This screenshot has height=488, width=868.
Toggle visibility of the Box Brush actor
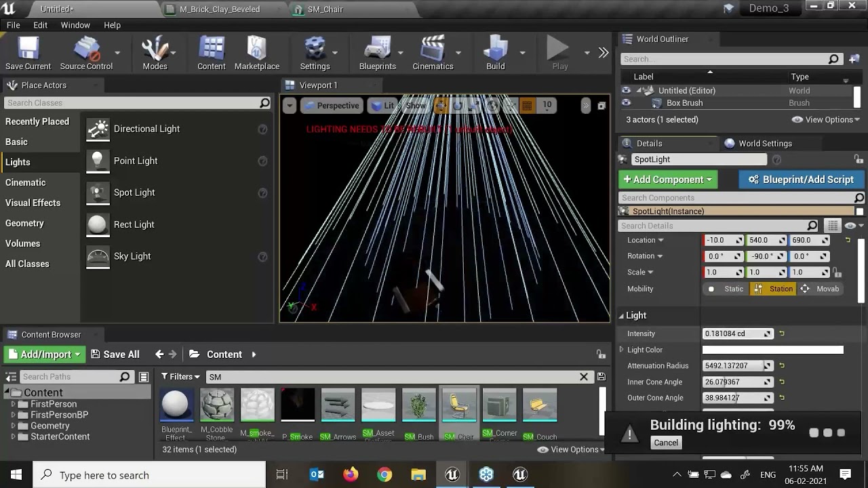pos(626,103)
